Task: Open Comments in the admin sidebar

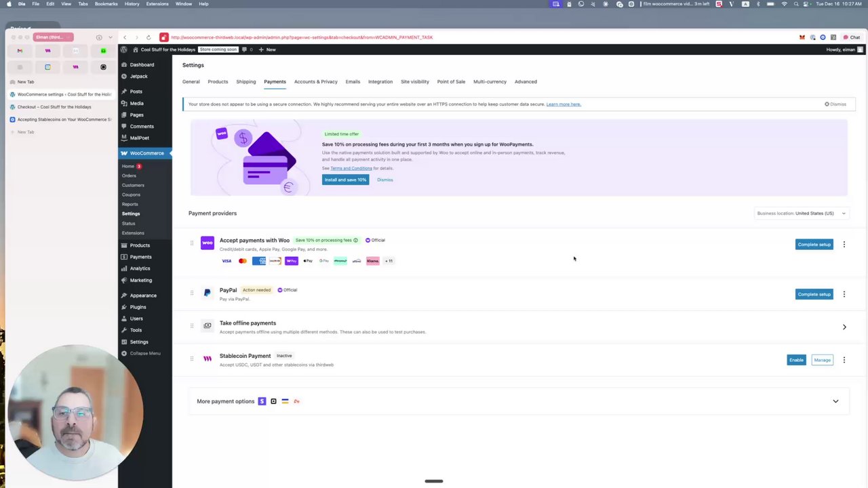Action: point(142,126)
